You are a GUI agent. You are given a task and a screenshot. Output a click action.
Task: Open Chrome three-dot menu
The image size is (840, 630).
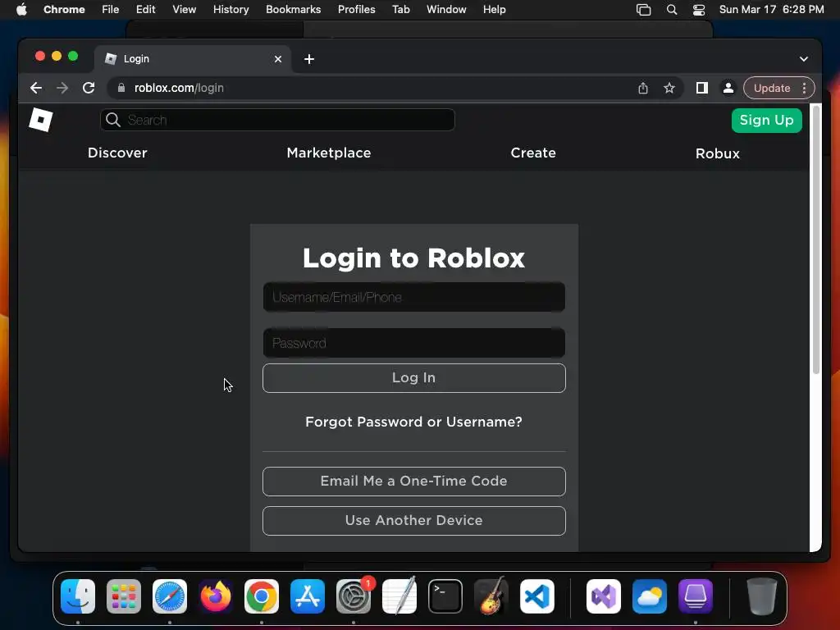pyautogui.click(x=804, y=88)
